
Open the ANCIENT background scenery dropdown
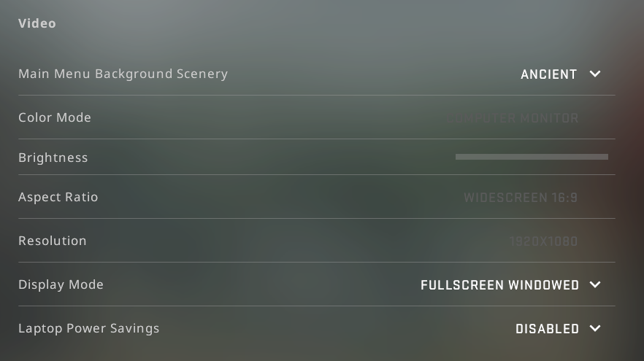pos(549,74)
